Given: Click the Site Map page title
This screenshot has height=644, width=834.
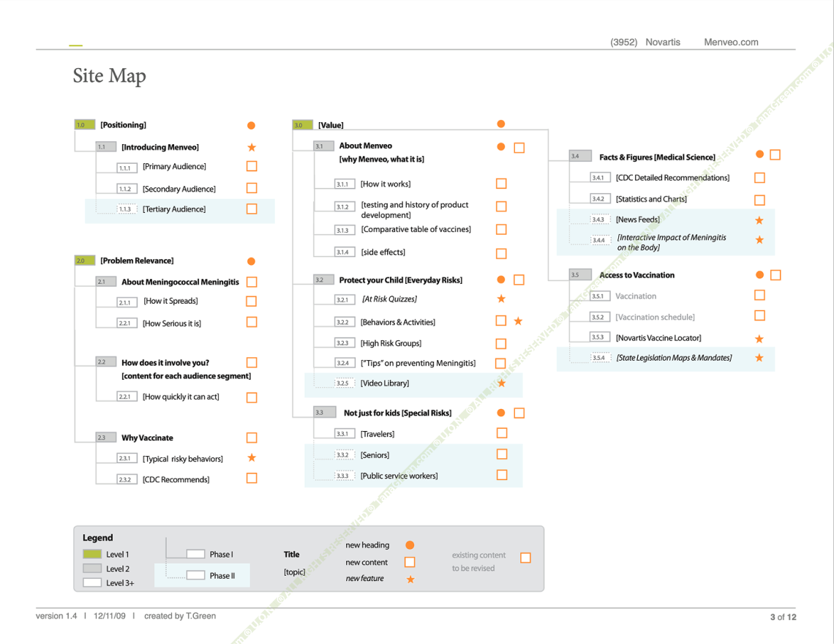Looking at the screenshot, I should (x=109, y=76).
